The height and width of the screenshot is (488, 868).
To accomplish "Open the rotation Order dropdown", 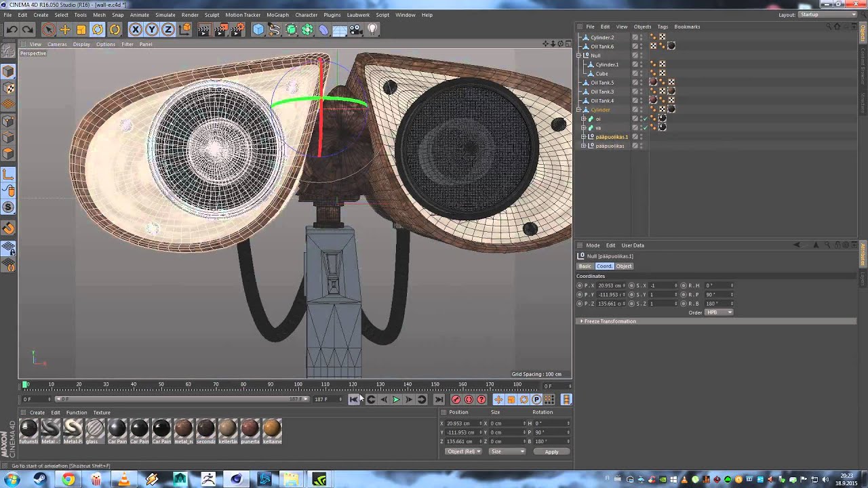I will point(719,312).
